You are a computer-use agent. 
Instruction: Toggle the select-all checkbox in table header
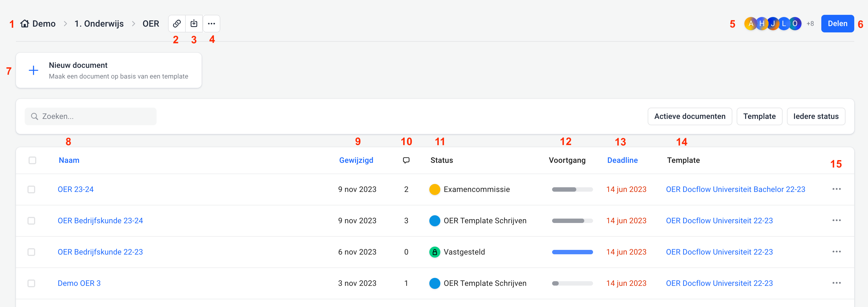(x=32, y=160)
